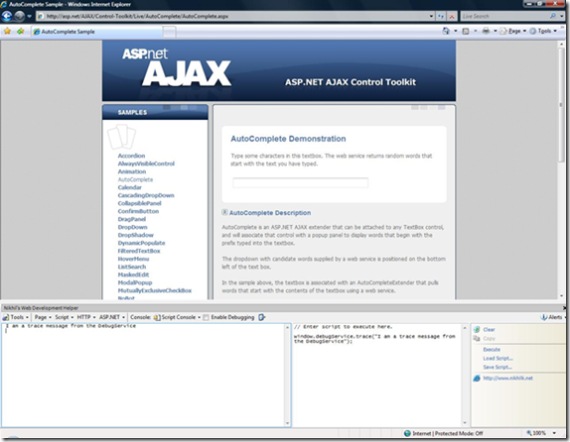Screen dimensions: 570x442
Task: Click the Favorites star icon
Action: point(7,31)
